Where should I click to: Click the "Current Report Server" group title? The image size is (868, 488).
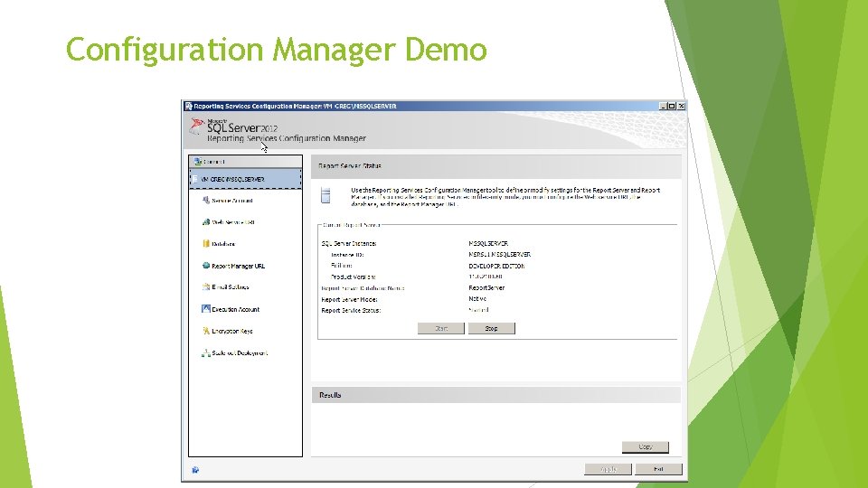pyautogui.click(x=352, y=225)
